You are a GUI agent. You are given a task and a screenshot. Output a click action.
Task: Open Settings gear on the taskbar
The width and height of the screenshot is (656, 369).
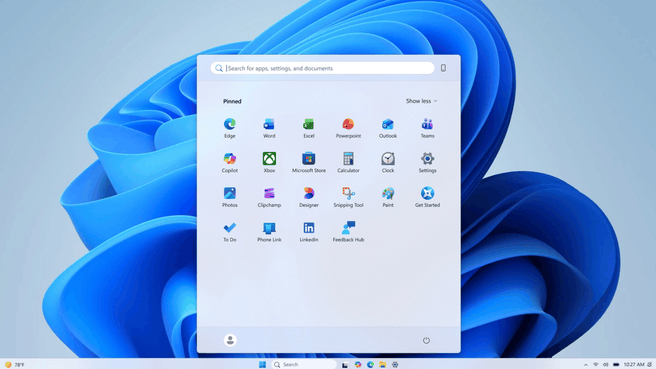tap(395, 364)
